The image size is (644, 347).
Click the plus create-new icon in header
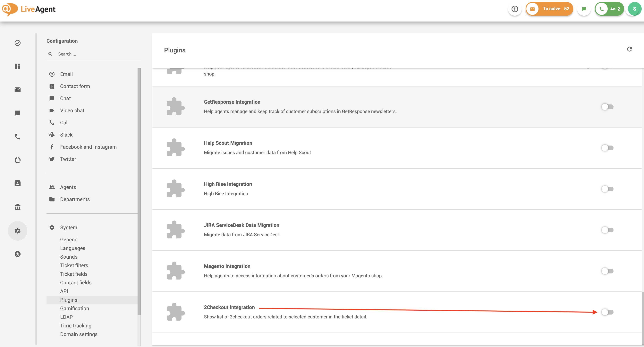(x=514, y=9)
